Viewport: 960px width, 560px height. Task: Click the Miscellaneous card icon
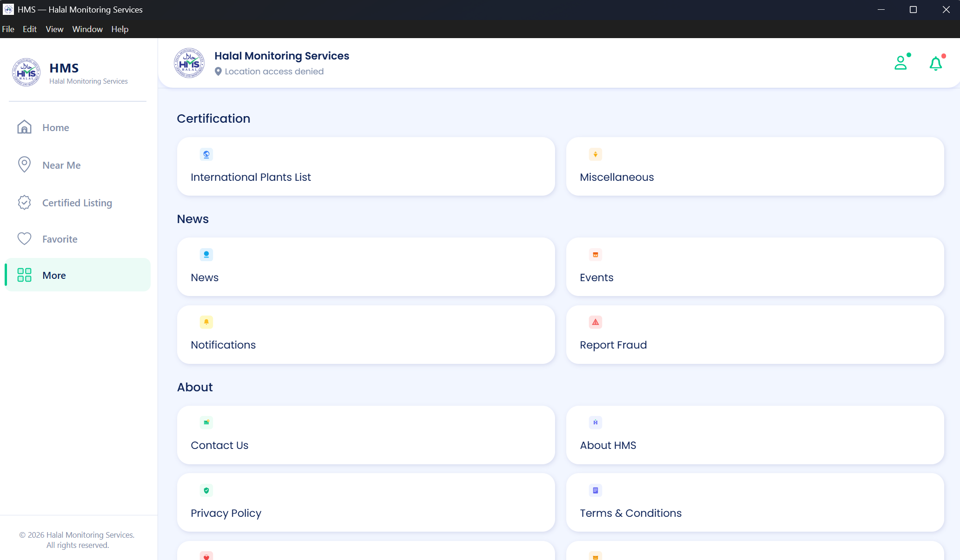point(596,154)
